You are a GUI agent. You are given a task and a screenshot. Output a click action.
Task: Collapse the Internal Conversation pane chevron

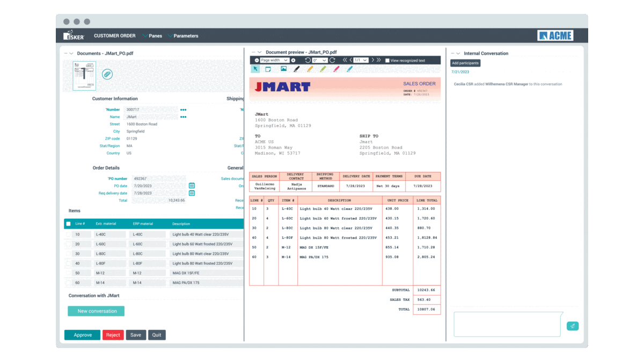click(x=458, y=54)
